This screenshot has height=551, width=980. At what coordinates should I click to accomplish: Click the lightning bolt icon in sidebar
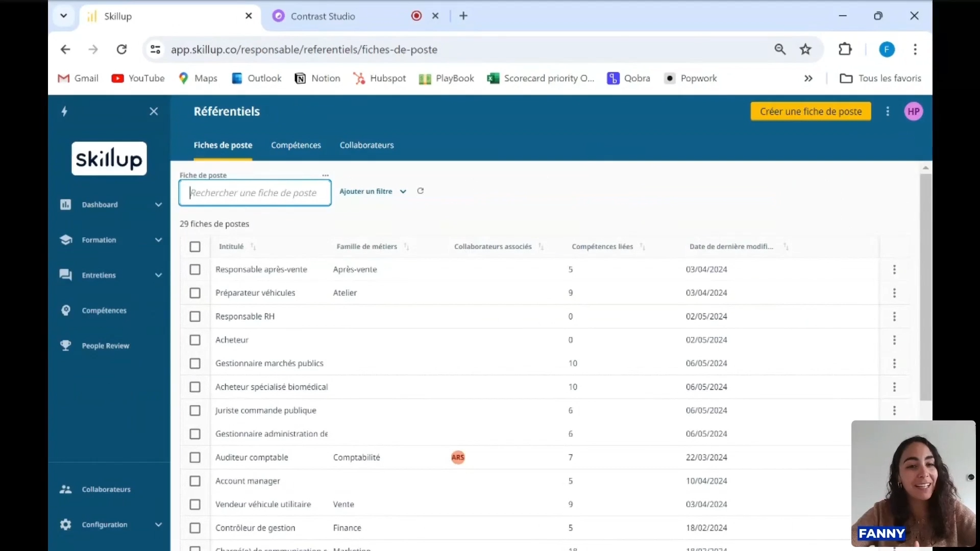click(64, 111)
